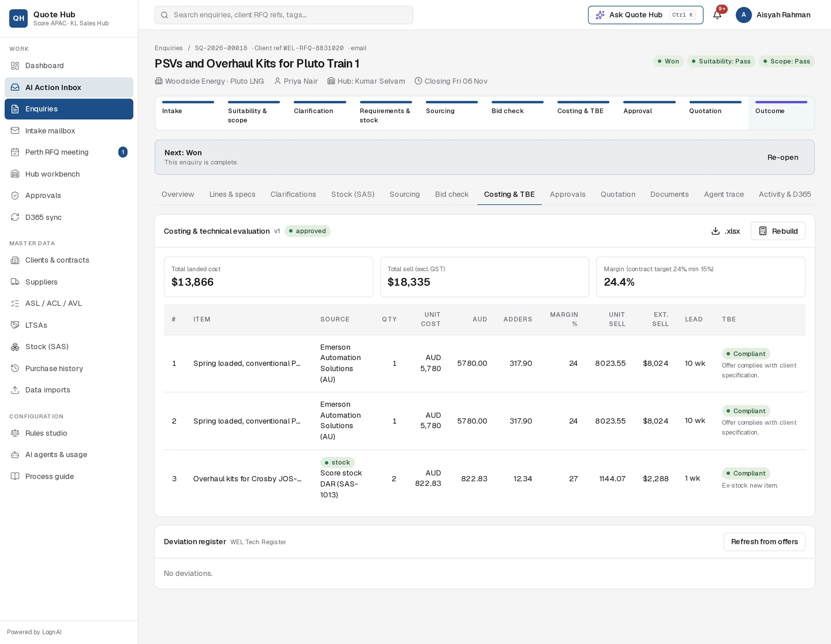Click the Scope: Pass badge
Viewport: 831px width, 644px height.
click(786, 61)
